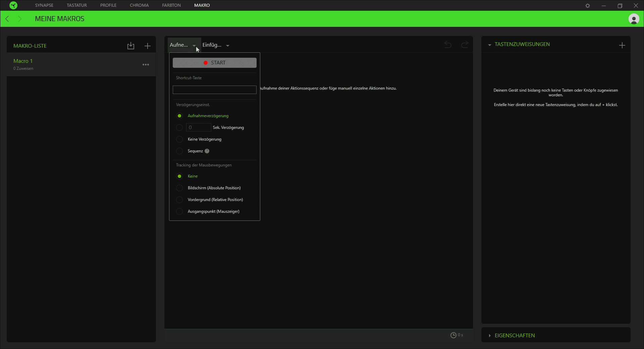
Task: Choose Bildschirm (Absolute Position) tracking
Action: click(179, 188)
